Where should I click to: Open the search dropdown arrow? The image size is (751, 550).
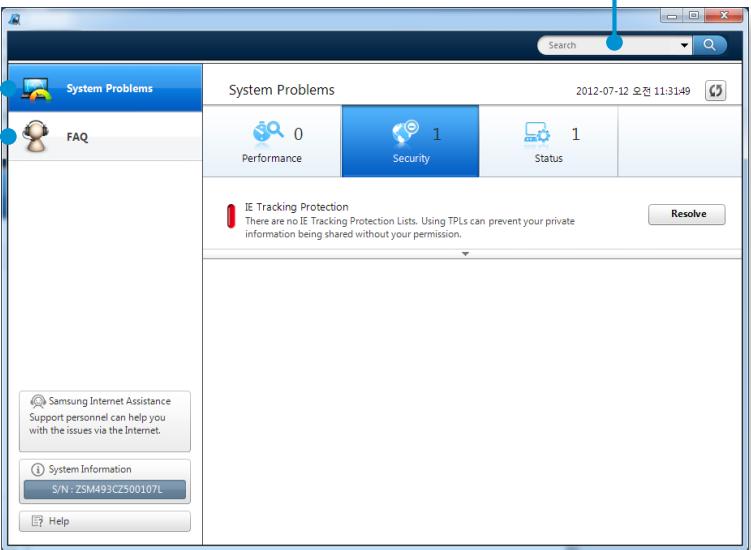point(684,45)
